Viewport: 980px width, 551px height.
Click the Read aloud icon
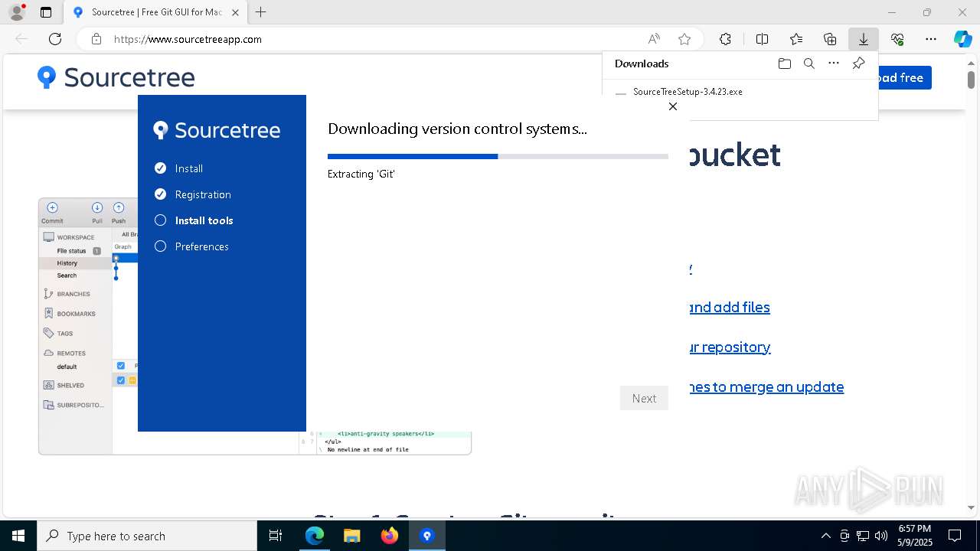point(654,39)
